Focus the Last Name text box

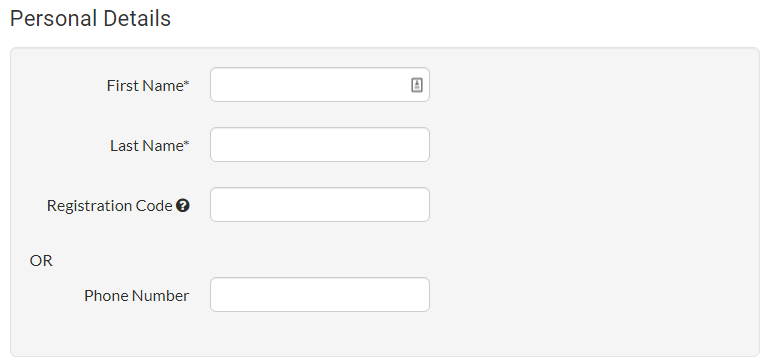click(x=320, y=145)
